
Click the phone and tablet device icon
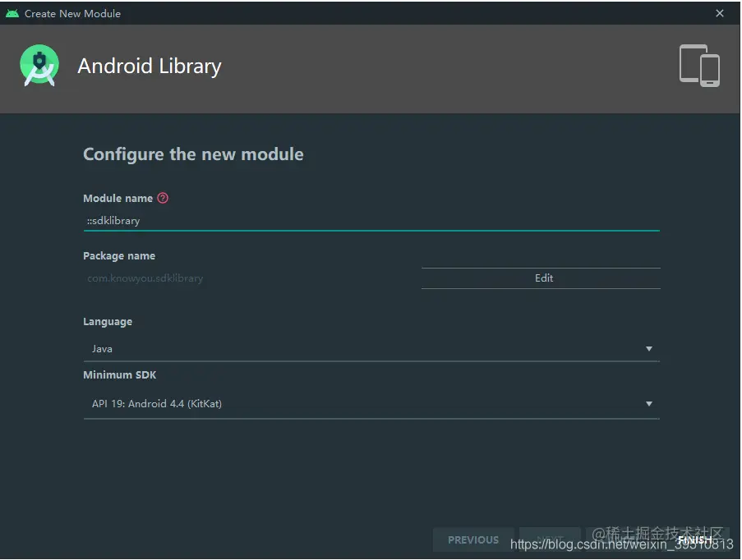pos(699,66)
